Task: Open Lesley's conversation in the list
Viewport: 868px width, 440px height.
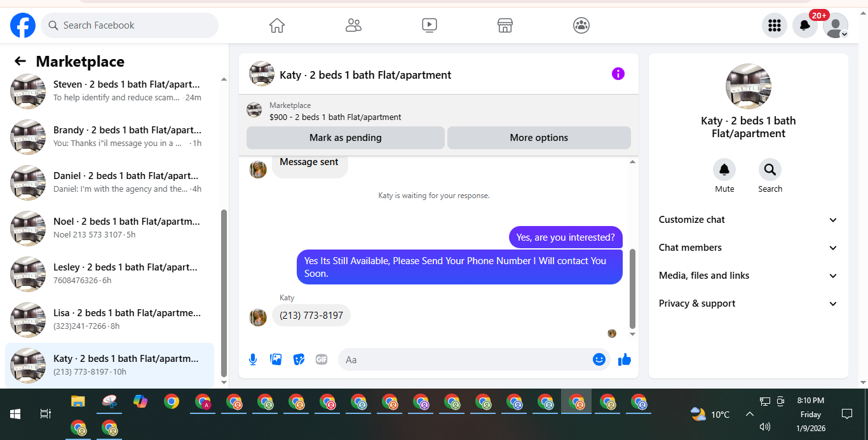Action: pos(110,274)
